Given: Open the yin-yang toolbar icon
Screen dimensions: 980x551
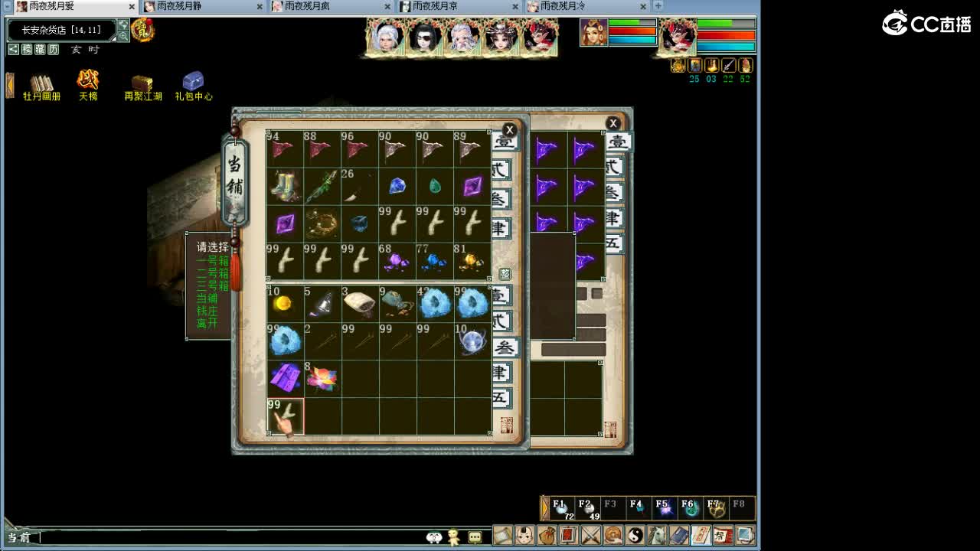Looking at the screenshot, I should 635,535.
